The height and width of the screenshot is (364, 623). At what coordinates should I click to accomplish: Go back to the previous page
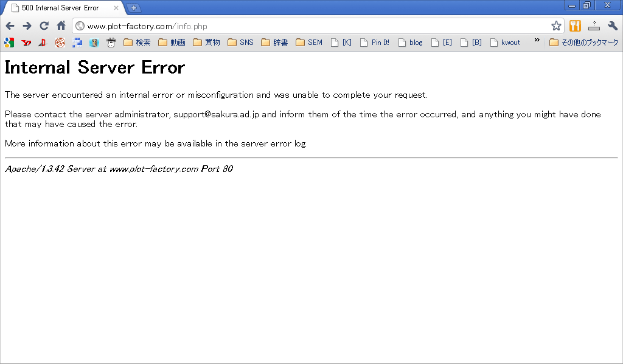tap(10, 26)
